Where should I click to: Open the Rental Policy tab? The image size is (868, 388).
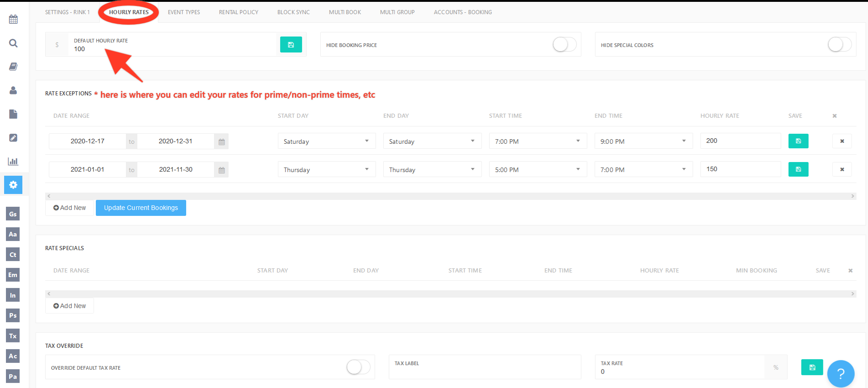click(x=238, y=12)
